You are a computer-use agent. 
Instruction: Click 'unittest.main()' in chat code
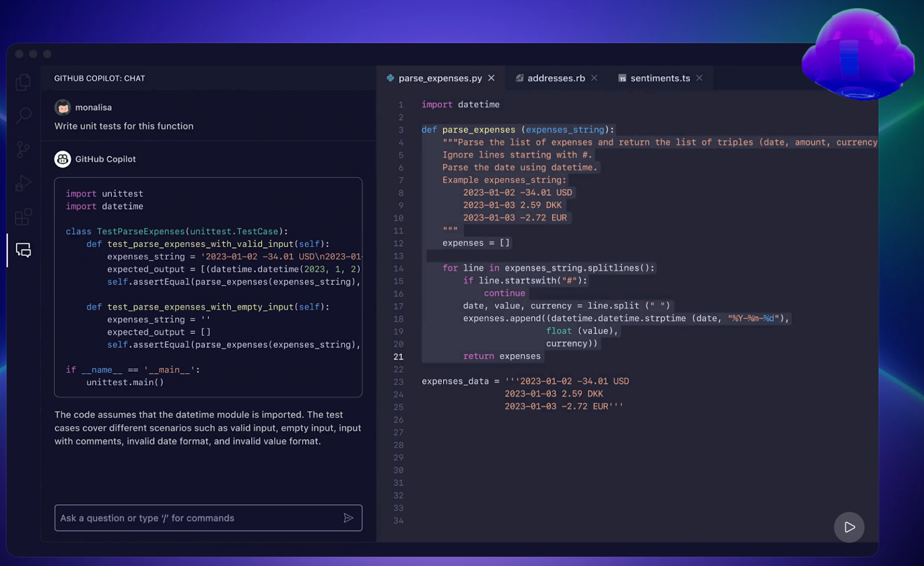click(x=125, y=382)
